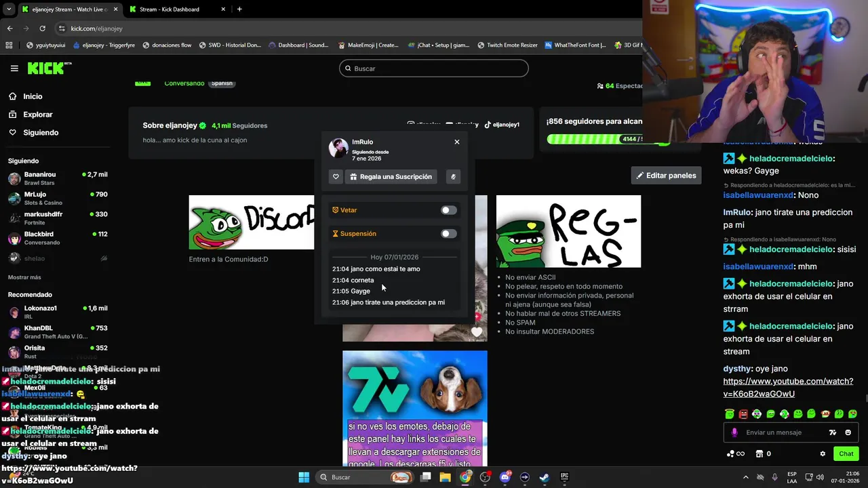Click the REGLAS panel image

(568, 231)
